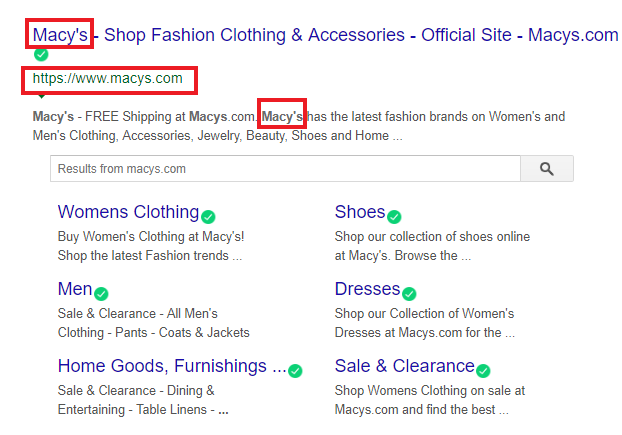Click green checkmark beside Shoes link

click(x=394, y=217)
